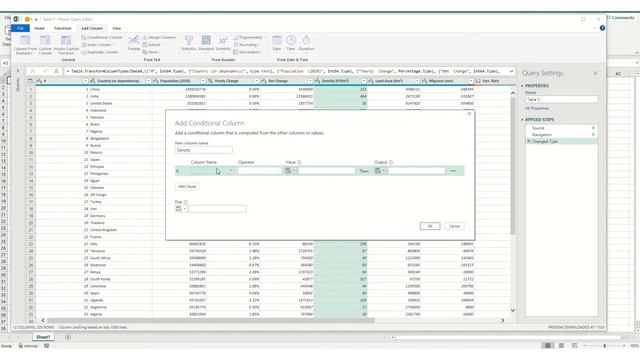The width and height of the screenshot is (640, 360).
Task: Click the Output info icon
Action: tap(391, 162)
